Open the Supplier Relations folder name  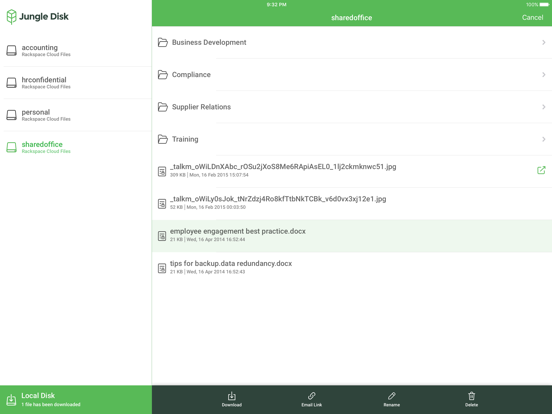click(x=201, y=107)
